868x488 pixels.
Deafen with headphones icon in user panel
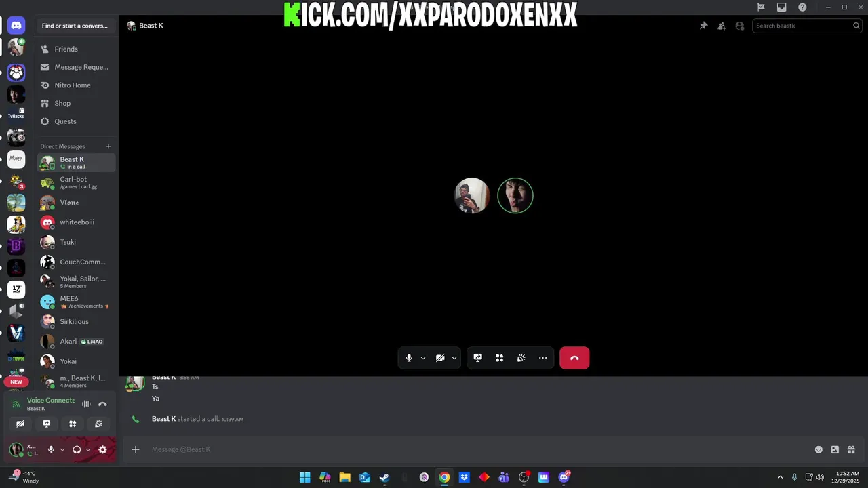pyautogui.click(x=77, y=449)
